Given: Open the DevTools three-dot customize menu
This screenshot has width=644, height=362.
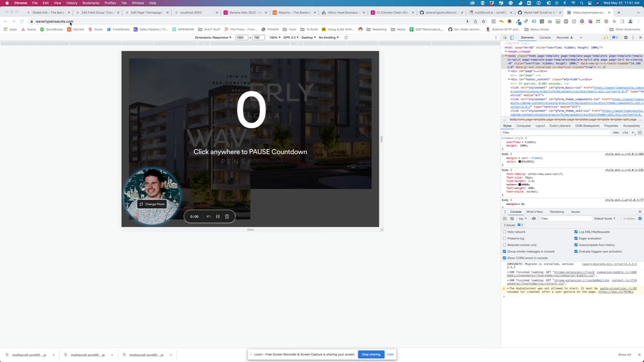Looking at the screenshot, I should pos(633,38).
